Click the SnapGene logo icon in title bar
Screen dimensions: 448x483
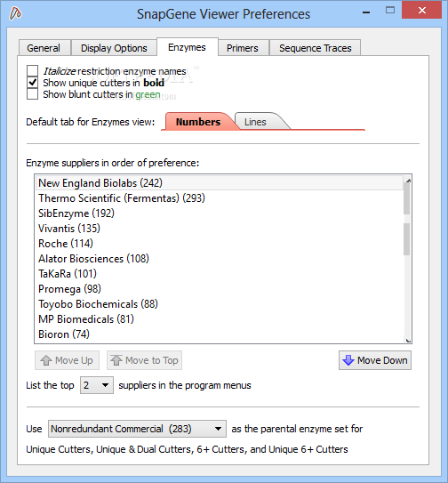[15, 13]
